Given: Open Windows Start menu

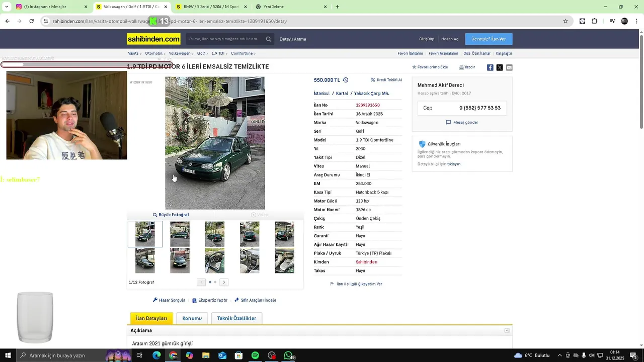Looking at the screenshot, I should [8, 355].
